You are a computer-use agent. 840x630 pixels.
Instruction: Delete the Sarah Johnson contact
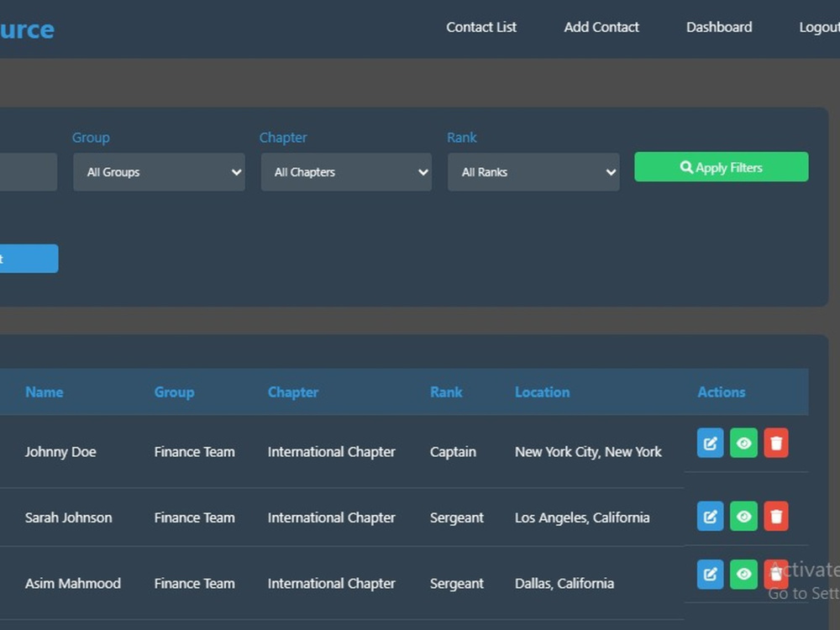(775, 516)
